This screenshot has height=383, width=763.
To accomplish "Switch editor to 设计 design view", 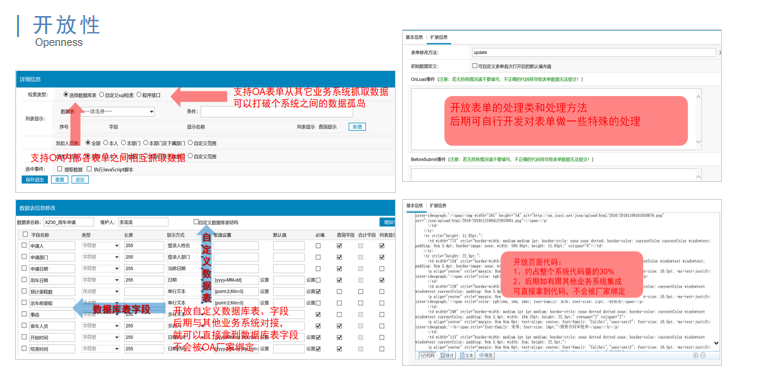I will [x=448, y=356].
